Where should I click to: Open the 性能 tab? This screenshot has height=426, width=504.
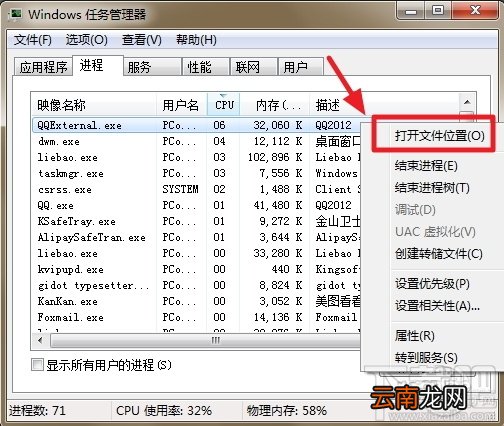[x=206, y=67]
